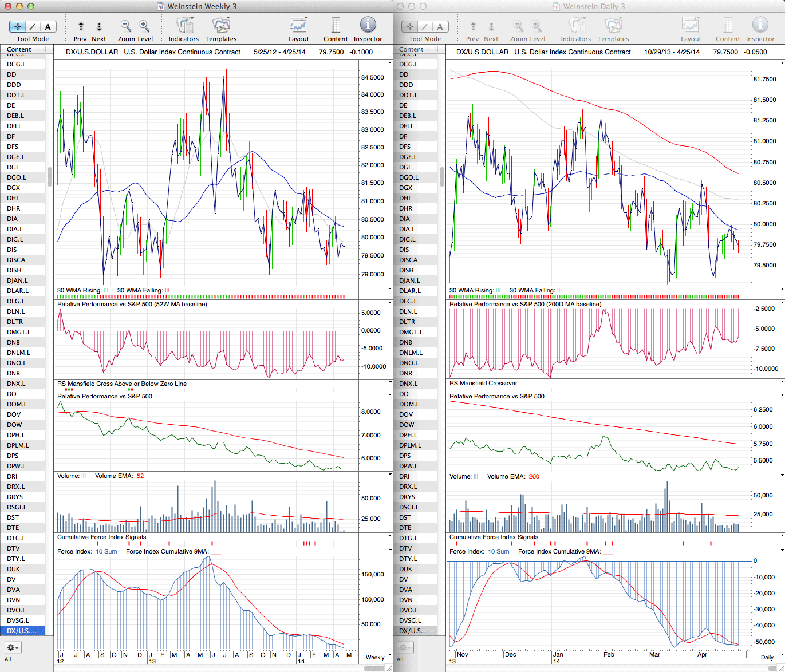The width and height of the screenshot is (785, 672).
Task: Select DISH in the Daily window symbol list
Action: click(407, 270)
